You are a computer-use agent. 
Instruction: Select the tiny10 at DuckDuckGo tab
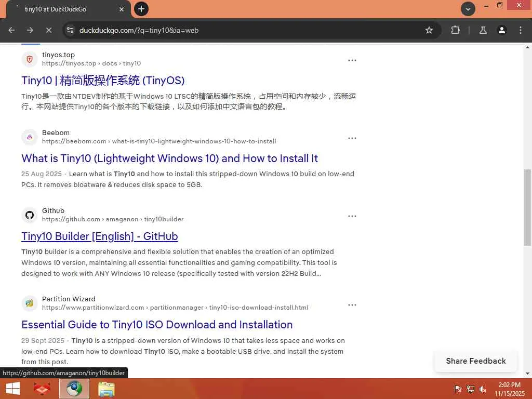tap(68, 9)
